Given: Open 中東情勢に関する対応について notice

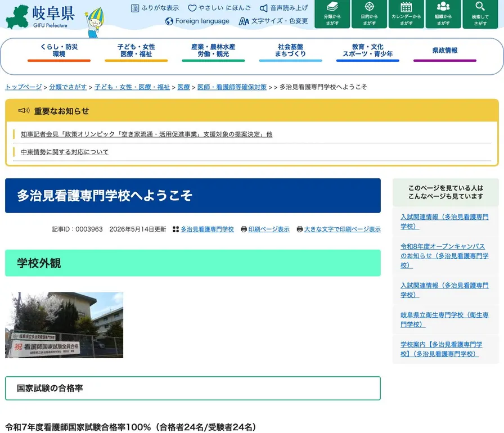Looking at the screenshot, I should 65,152.
